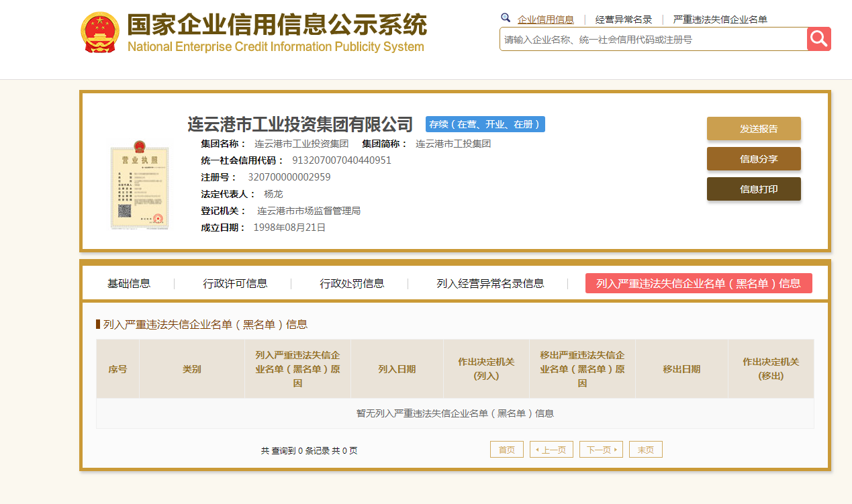Select the 严重违法失信企业名单 search category
The width and height of the screenshot is (852, 504).
click(720, 19)
